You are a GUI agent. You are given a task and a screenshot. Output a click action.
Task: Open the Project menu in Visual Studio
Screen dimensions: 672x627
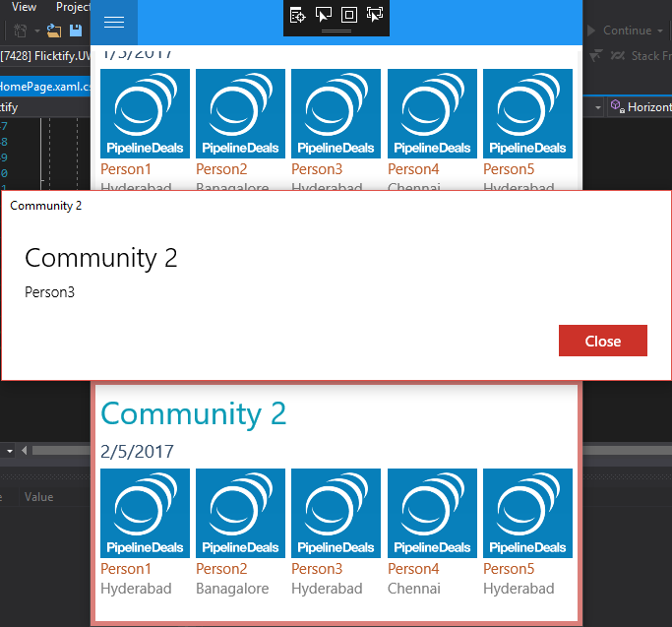[x=73, y=7]
